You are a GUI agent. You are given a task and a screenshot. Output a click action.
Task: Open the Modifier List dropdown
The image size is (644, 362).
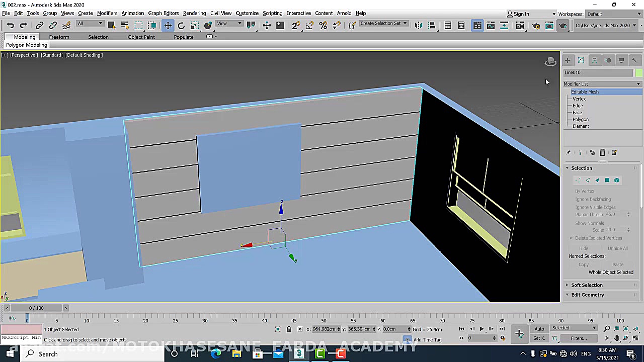coord(602,84)
